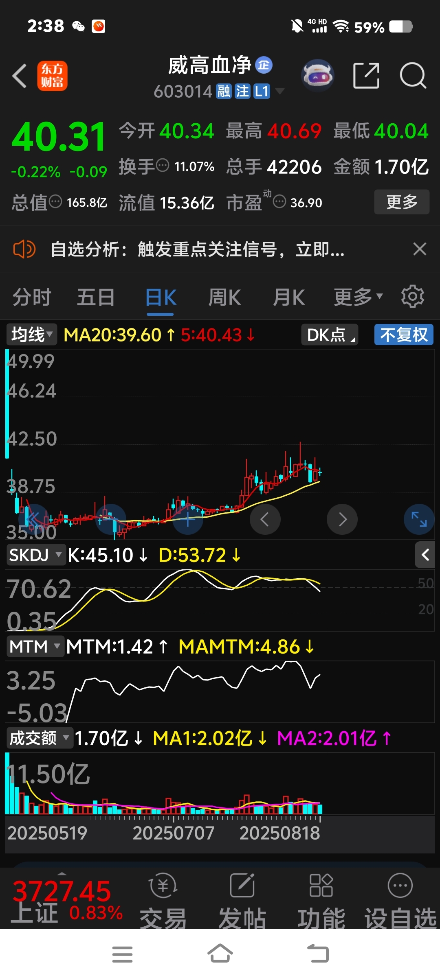This screenshot has height=980, width=440.
Task: Tap the 20250519 date marker
Action: click(x=47, y=833)
